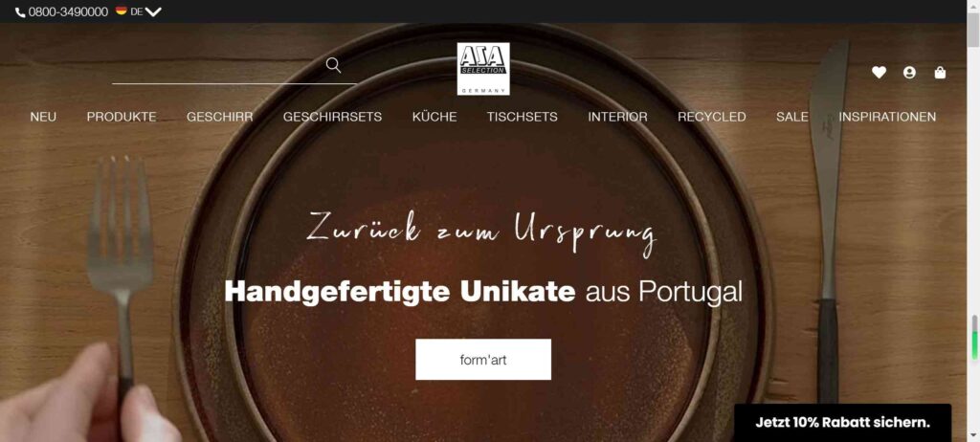Select GESCHIRRSETS in the navigation
This screenshot has width=980, height=442.
[x=332, y=117]
